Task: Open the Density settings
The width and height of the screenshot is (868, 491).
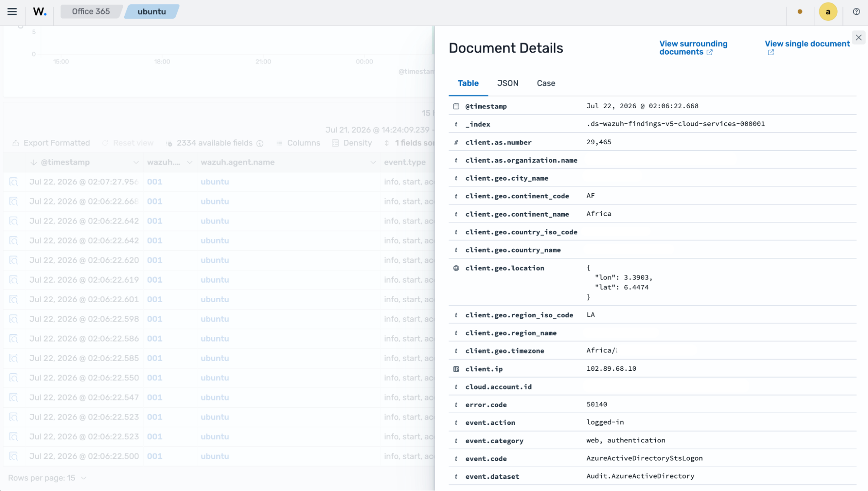Action: click(x=352, y=143)
